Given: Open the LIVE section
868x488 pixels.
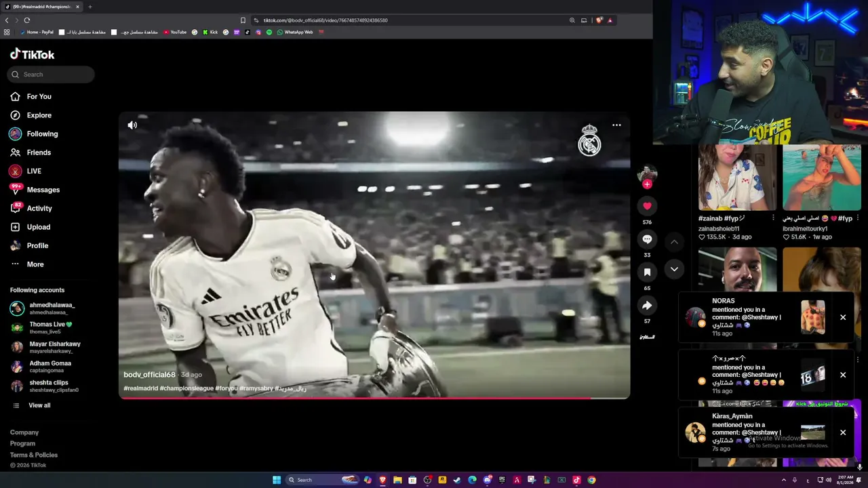Looking at the screenshot, I should point(26,171).
